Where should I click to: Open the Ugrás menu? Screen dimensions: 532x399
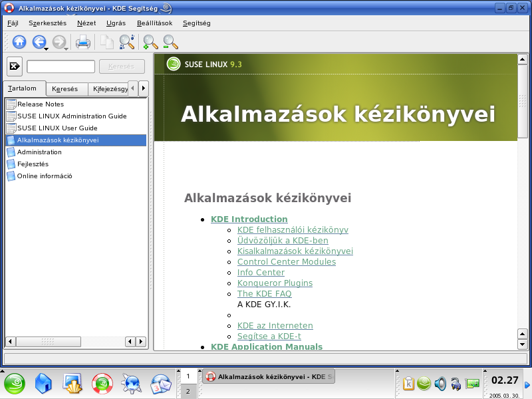coord(116,23)
